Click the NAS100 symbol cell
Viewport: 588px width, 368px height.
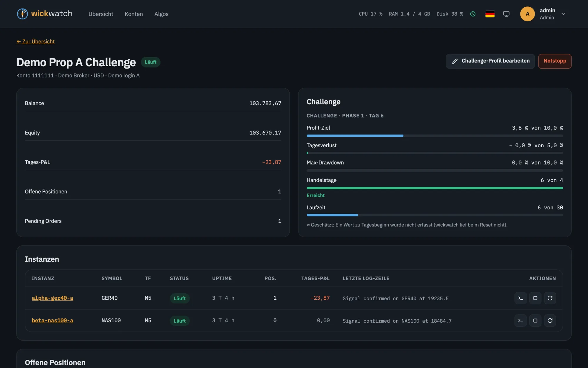coord(111,320)
